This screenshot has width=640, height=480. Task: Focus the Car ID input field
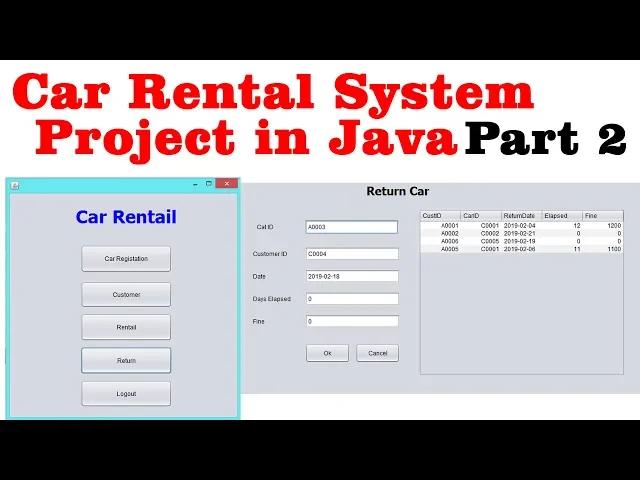(352, 227)
